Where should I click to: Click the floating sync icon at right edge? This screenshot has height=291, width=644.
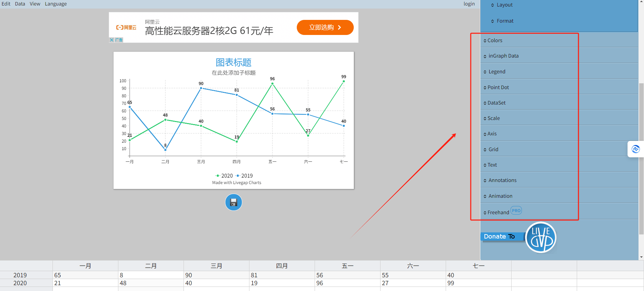[x=635, y=149]
